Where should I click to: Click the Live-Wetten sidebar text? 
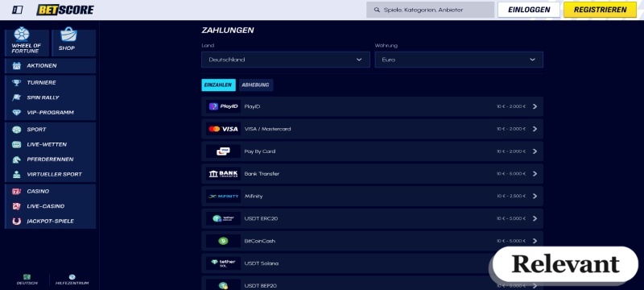(x=47, y=144)
